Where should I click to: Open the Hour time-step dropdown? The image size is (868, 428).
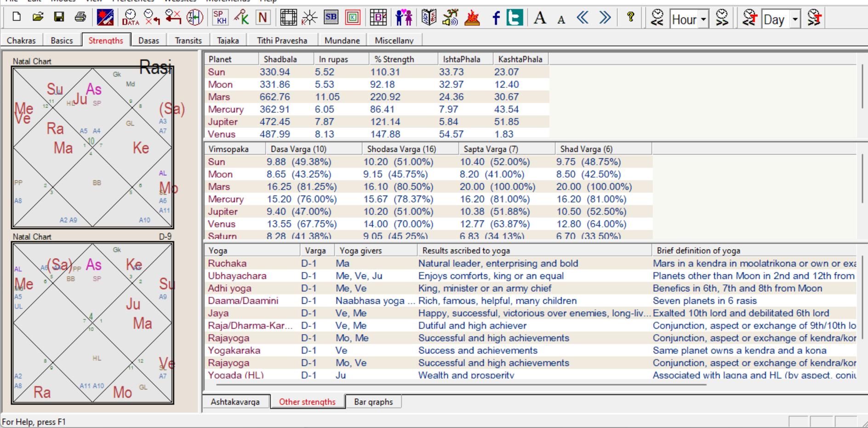[x=703, y=19]
